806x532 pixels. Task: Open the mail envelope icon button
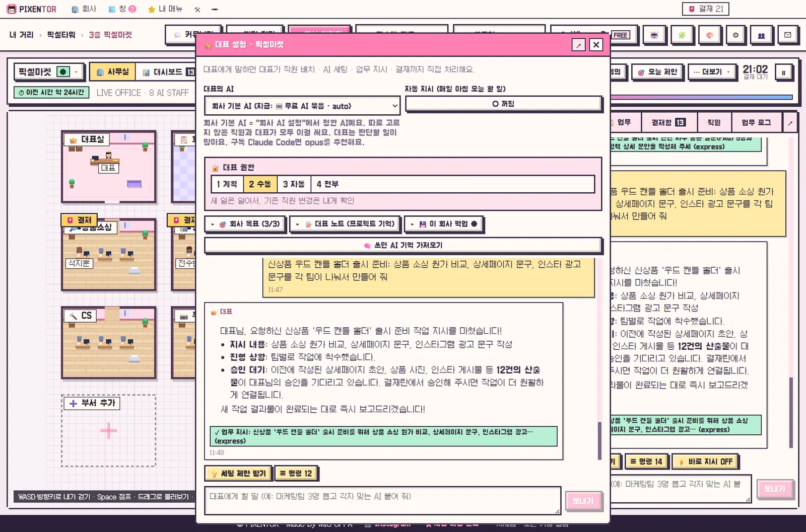788,35
